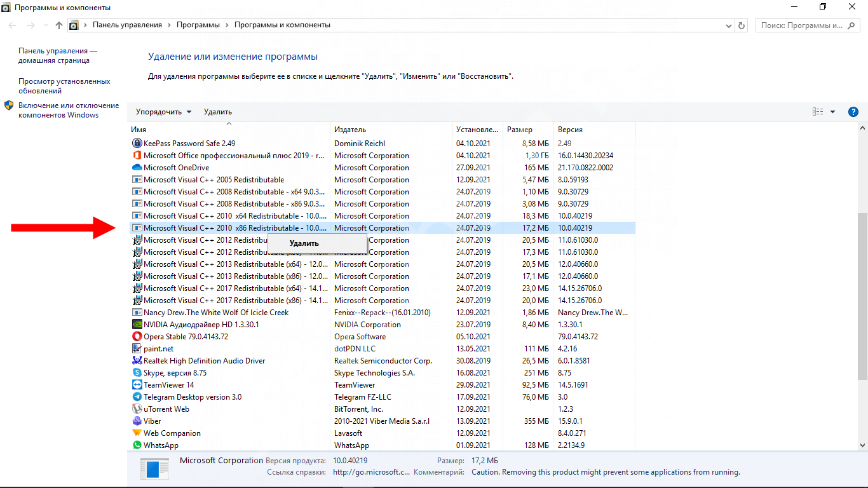
Task: Click the Skype Technologies S.A. cell
Action: (x=375, y=373)
